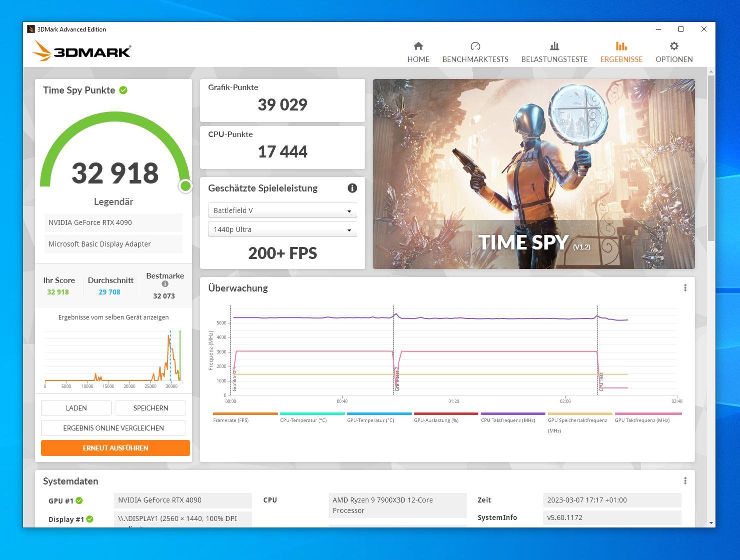
Task: Open the Überwachung three-dot menu
Action: coord(685,288)
